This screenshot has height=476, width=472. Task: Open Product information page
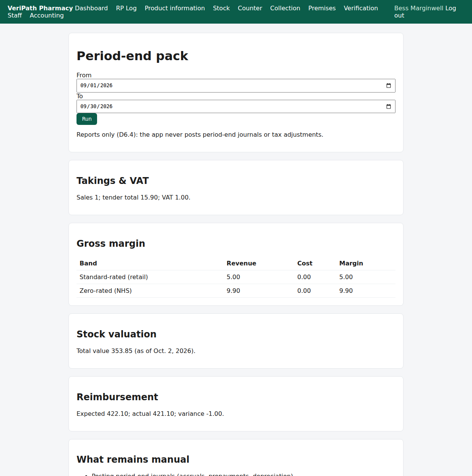pyautogui.click(x=175, y=8)
